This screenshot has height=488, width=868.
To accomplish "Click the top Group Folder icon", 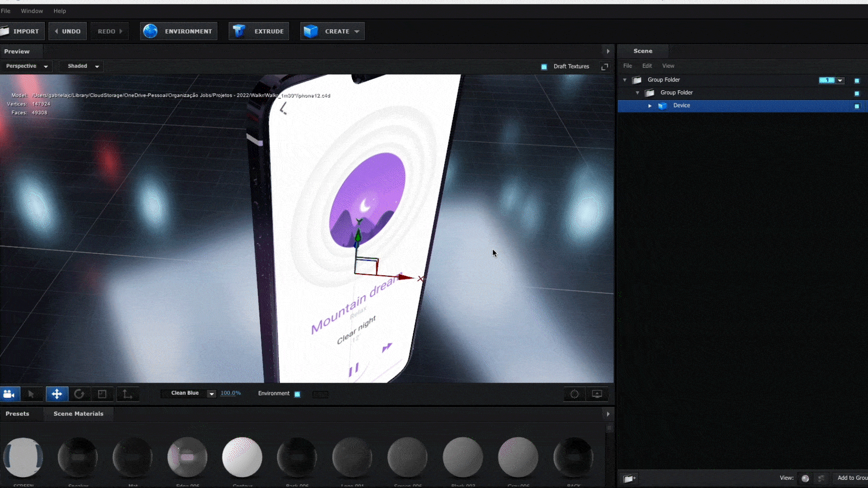I will pos(637,80).
